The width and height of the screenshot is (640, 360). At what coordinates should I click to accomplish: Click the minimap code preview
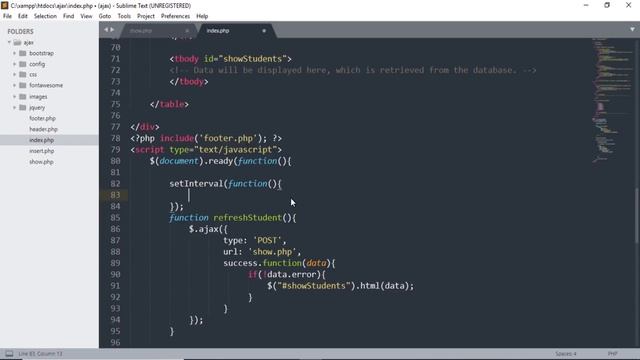pos(611,100)
